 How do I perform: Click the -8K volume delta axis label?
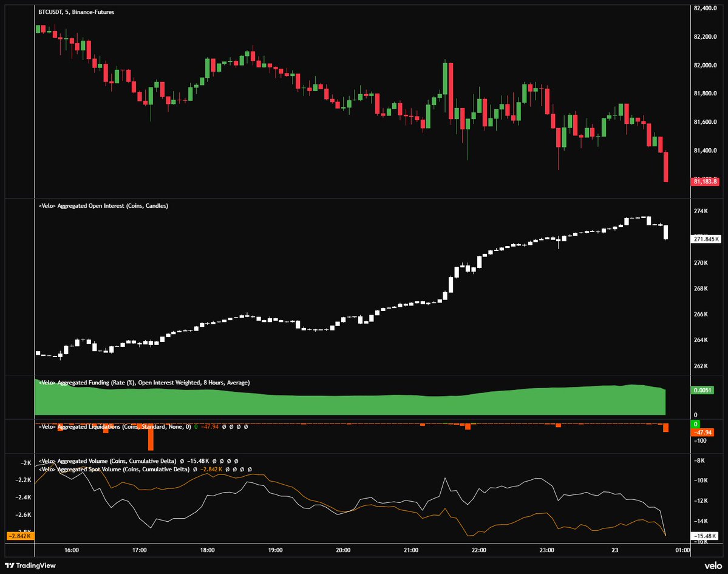coord(699,460)
